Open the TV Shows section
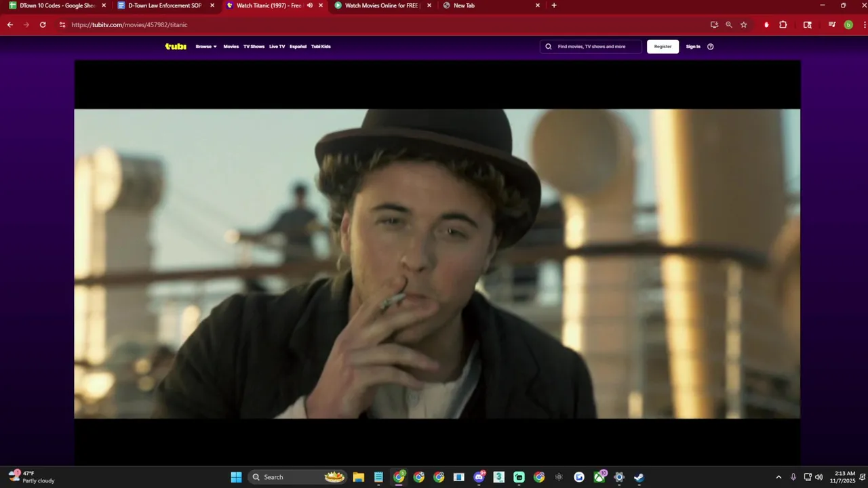Screen dimensions: 868x488 pos(254,47)
